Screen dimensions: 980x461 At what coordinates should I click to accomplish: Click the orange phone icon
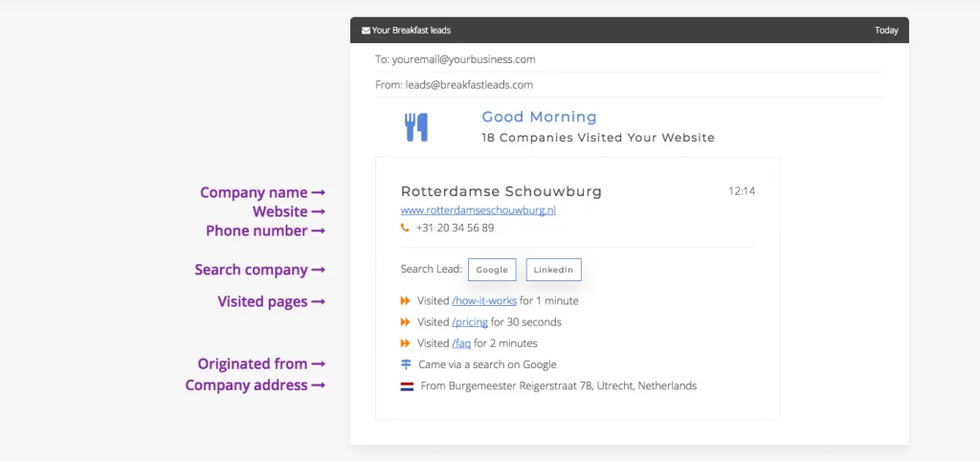click(406, 229)
